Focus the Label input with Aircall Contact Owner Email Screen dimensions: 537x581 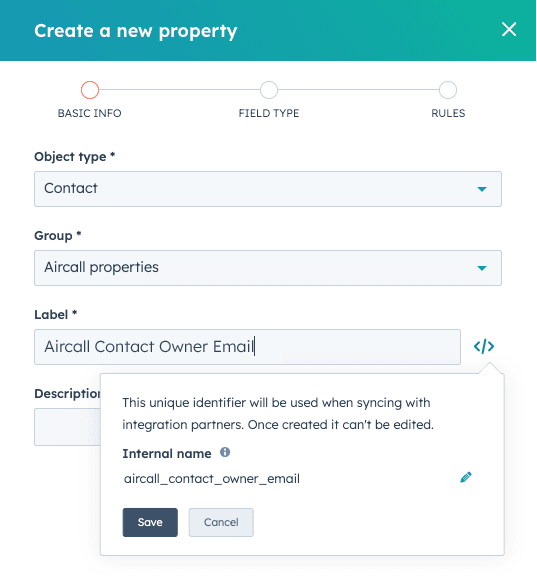[x=247, y=347]
